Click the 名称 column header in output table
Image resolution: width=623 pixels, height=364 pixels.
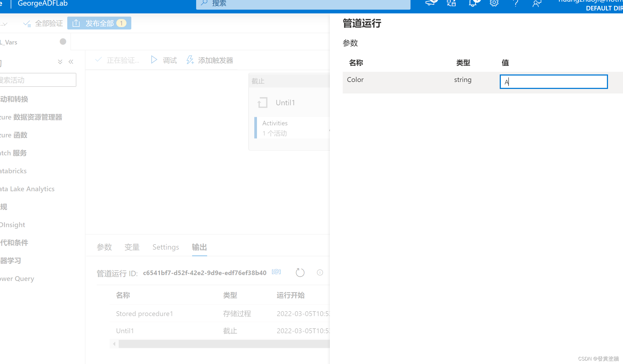pyautogui.click(x=123, y=295)
